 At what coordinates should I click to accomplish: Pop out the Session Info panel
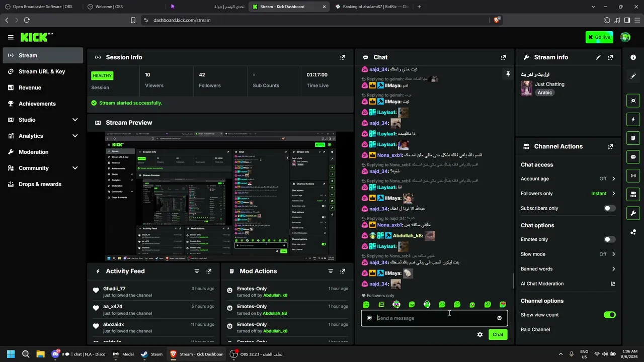pyautogui.click(x=343, y=57)
